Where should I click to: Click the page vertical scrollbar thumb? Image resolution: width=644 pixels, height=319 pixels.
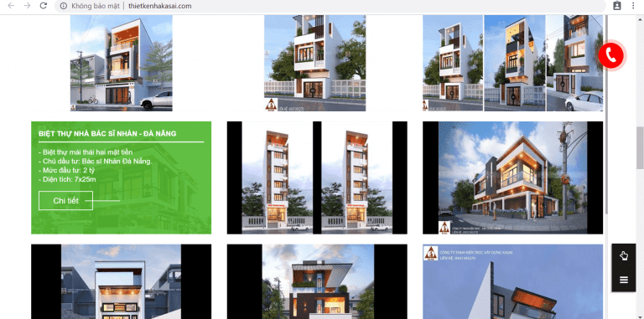tap(640, 147)
